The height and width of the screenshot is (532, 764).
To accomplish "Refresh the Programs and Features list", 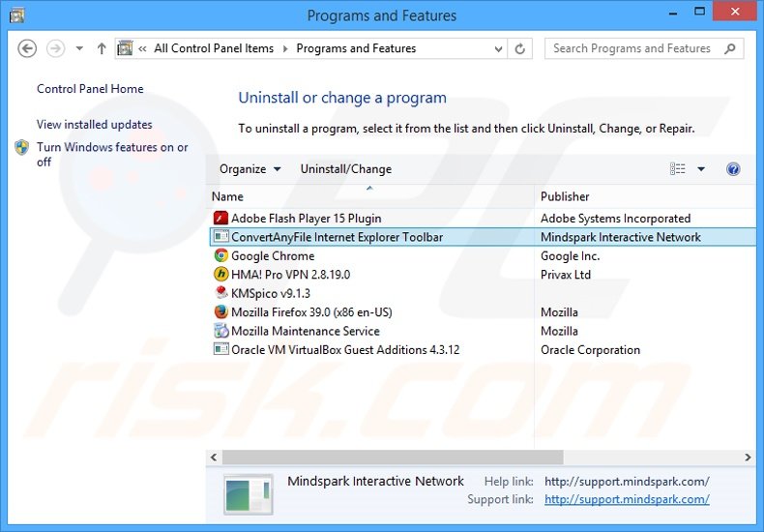I will (x=520, y=48).
